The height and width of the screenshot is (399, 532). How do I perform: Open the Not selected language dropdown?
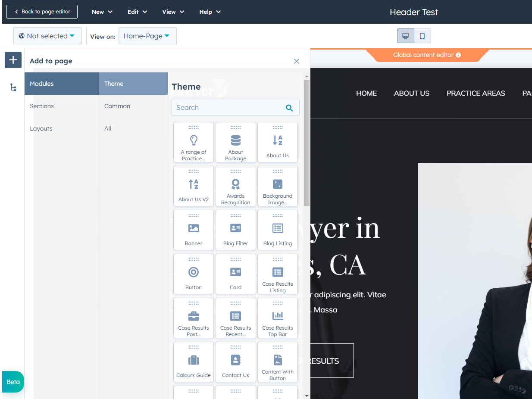pyautogui.click(x=47, y=36)
